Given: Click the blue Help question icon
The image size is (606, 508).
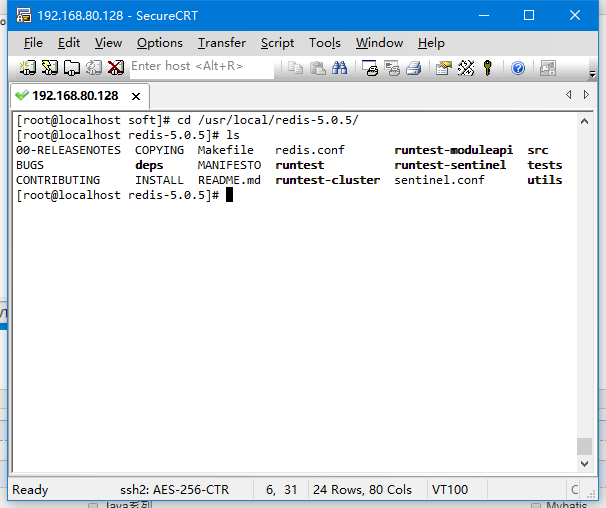Looking at the screenshot, I should coord(518,68).
